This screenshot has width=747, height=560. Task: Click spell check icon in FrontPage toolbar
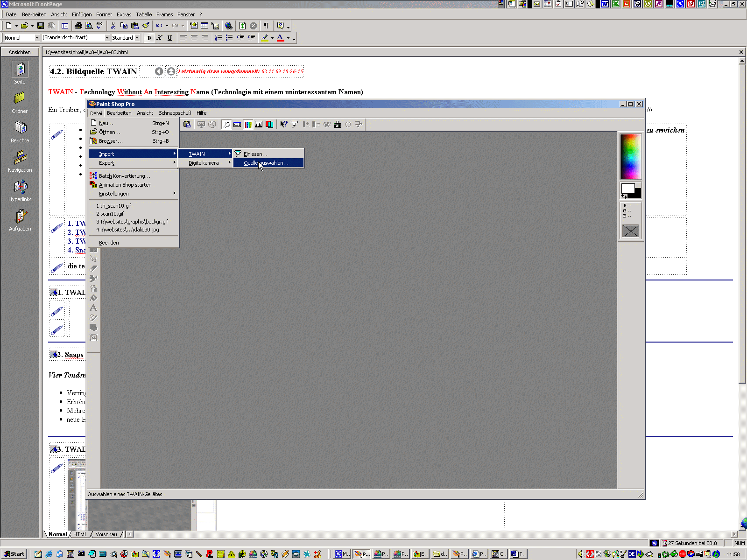click(x=100, y=26)
